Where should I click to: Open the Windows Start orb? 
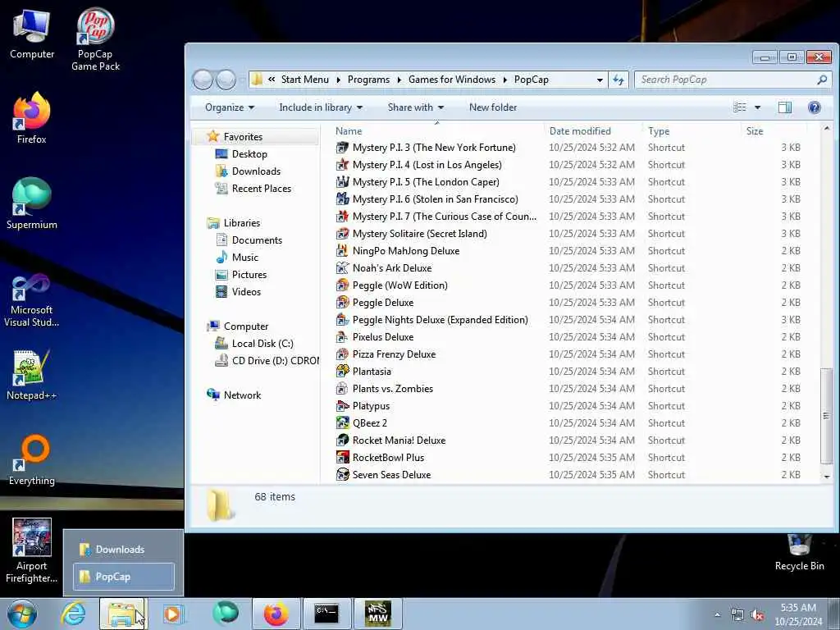point(22,614)
